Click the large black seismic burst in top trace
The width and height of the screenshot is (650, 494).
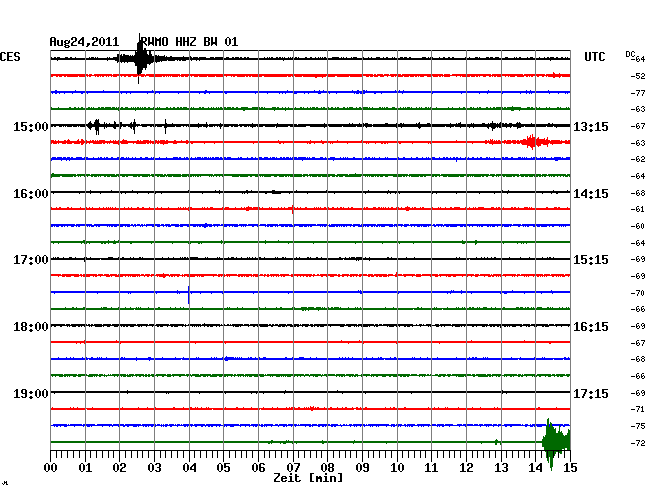(140, 58)
